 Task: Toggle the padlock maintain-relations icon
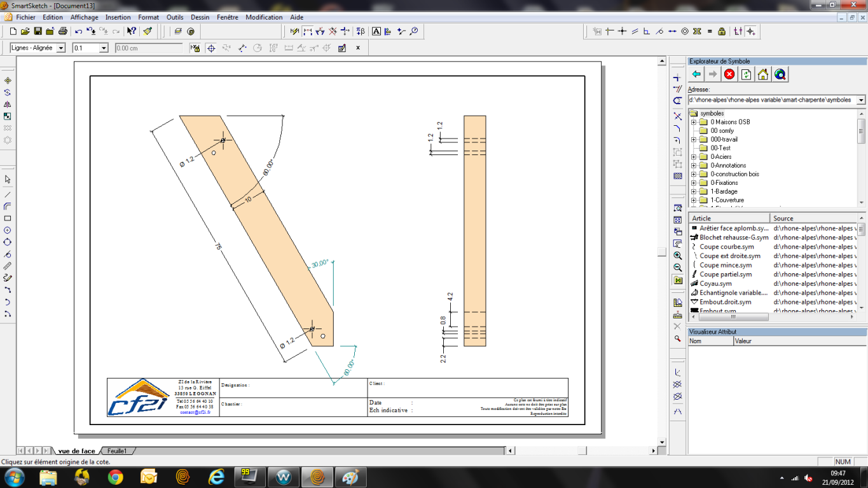coord(722,31)
